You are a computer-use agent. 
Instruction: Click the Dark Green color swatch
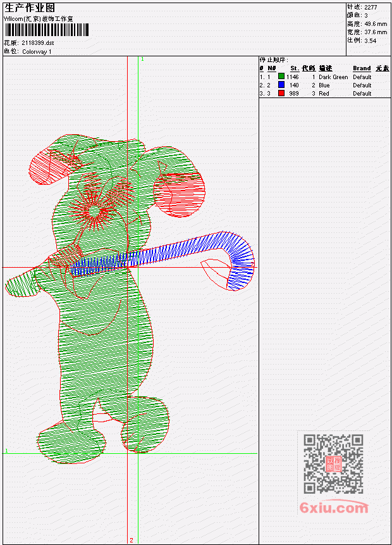[x=281, y=77]
